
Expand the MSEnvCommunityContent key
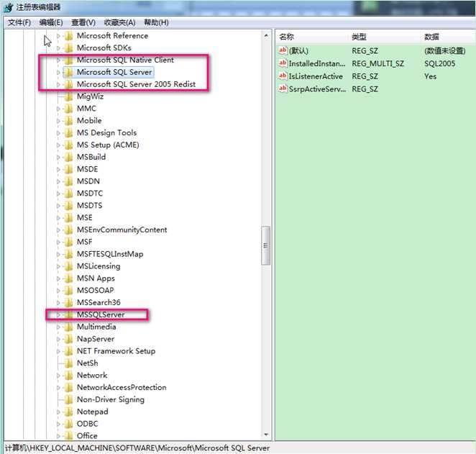coord(58,230)
